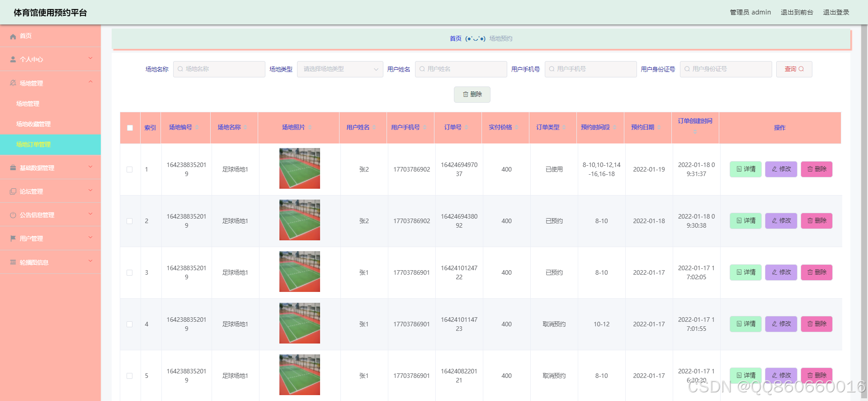Open 详情 for row 2 order
The image size is (868, 401).
pos(745,221)
